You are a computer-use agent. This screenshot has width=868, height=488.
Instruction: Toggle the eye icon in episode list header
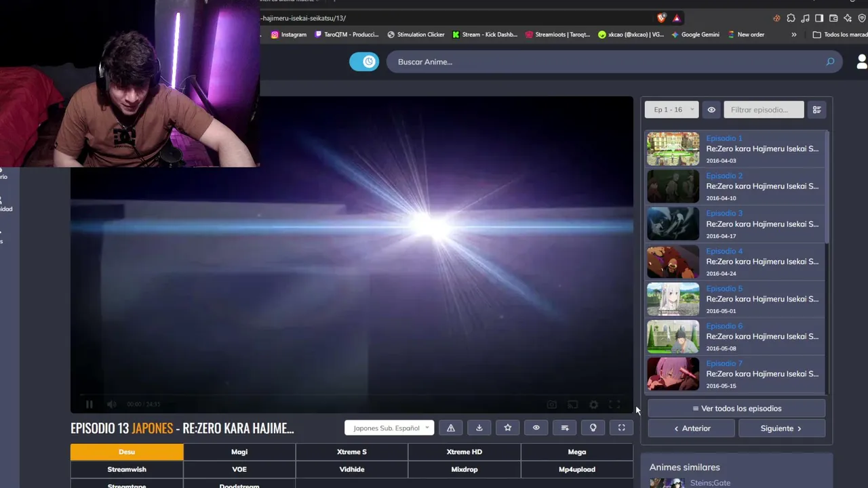(711, 110)
